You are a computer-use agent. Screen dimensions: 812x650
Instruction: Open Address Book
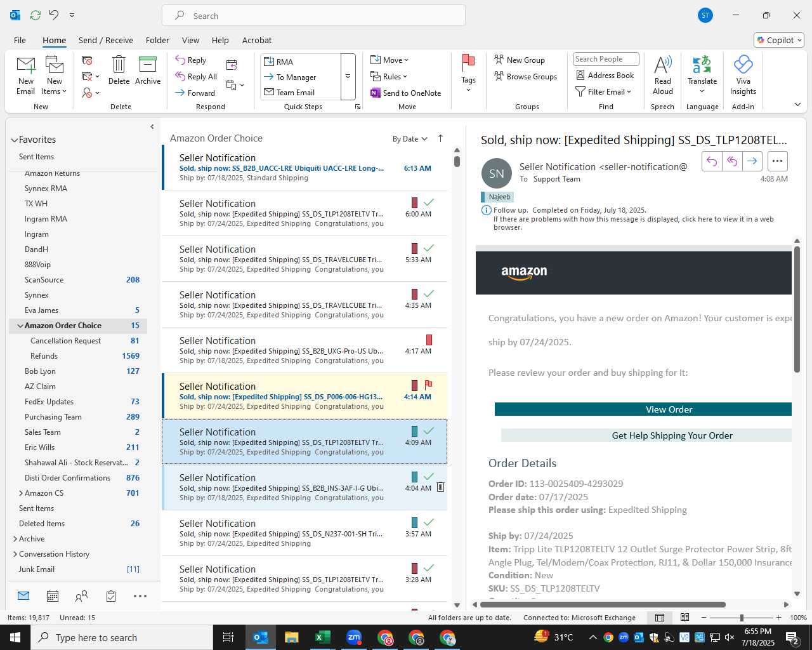[x=605, y=75]
